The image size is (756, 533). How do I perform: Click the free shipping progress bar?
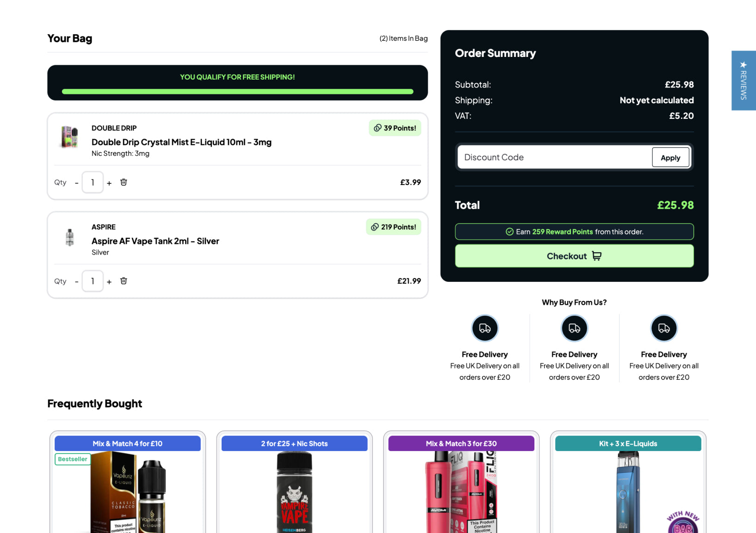(x=237, y=92)
